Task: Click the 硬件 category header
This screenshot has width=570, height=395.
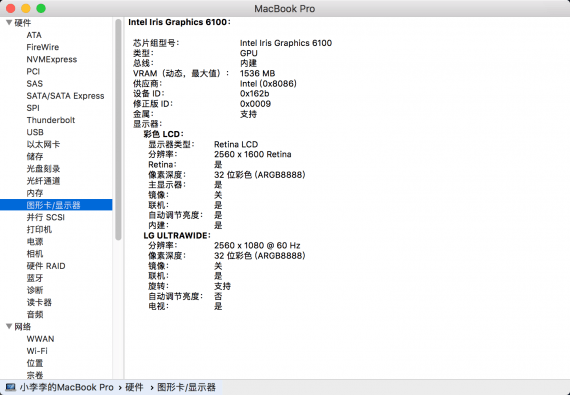Action: tap(23, 23)
